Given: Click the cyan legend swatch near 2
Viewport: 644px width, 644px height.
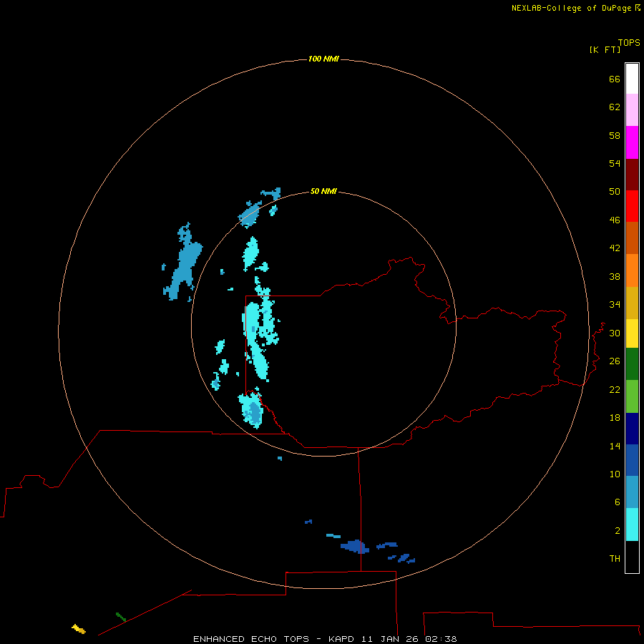Looking at the screenshot, I should (632, 525).
